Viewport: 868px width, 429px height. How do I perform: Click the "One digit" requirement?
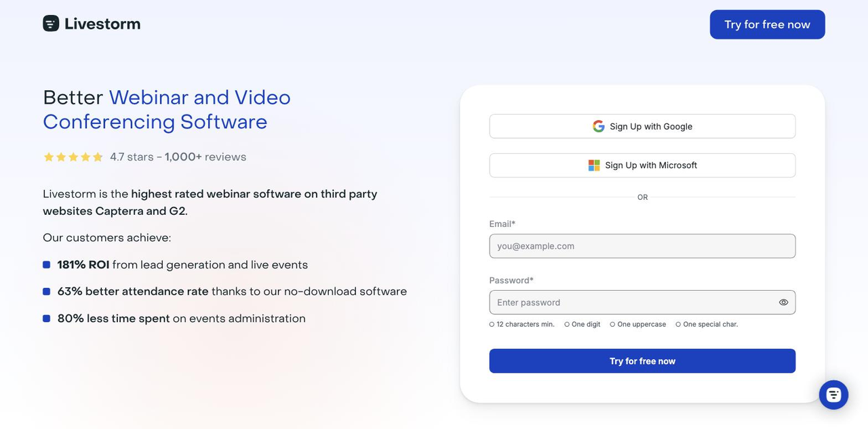583,325
